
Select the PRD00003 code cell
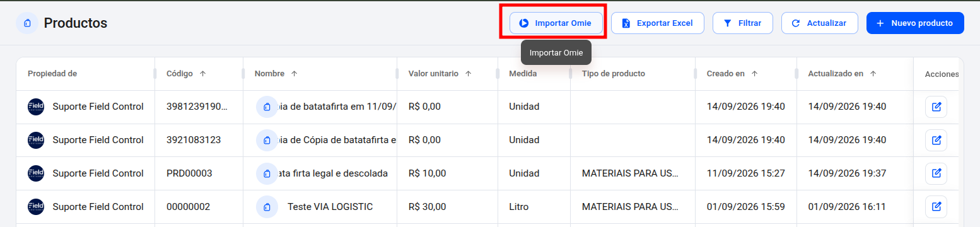point(199,173)
